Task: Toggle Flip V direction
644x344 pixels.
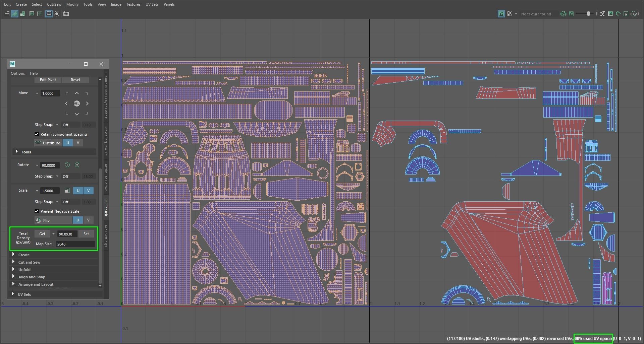Action: click(x=88, y=220)
